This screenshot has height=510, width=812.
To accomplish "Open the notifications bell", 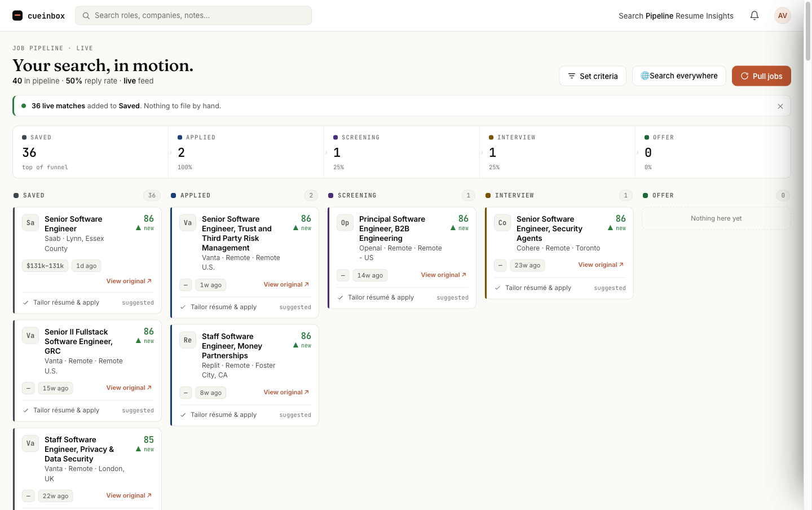I will [754, 16].
